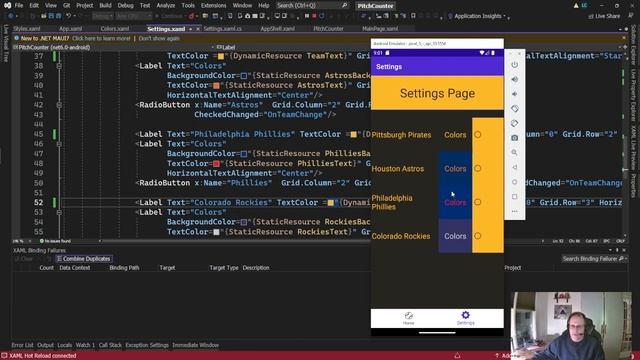Click the emulator power button icon

click(x=514, y=64)
